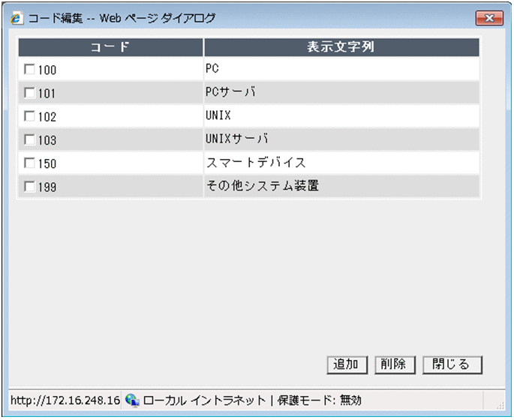Select the checkbox for code 103

(x=29, y=139)
